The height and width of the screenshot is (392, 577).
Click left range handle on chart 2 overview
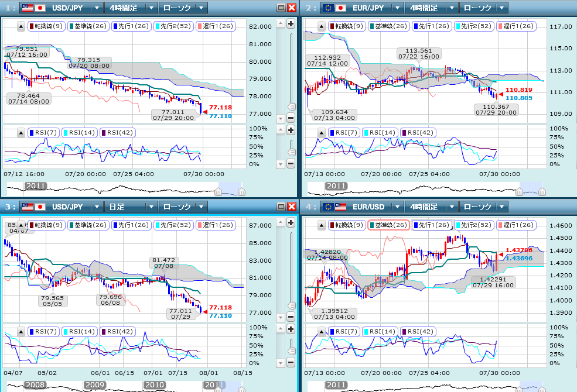pyautogui.click(x=519, y=192)
